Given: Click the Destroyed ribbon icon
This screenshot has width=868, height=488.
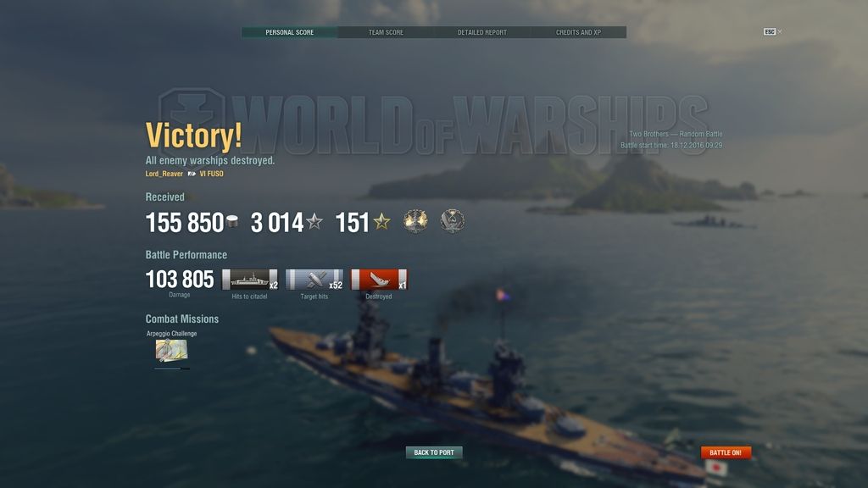Looking at the screenshot, I should point(379,280).
